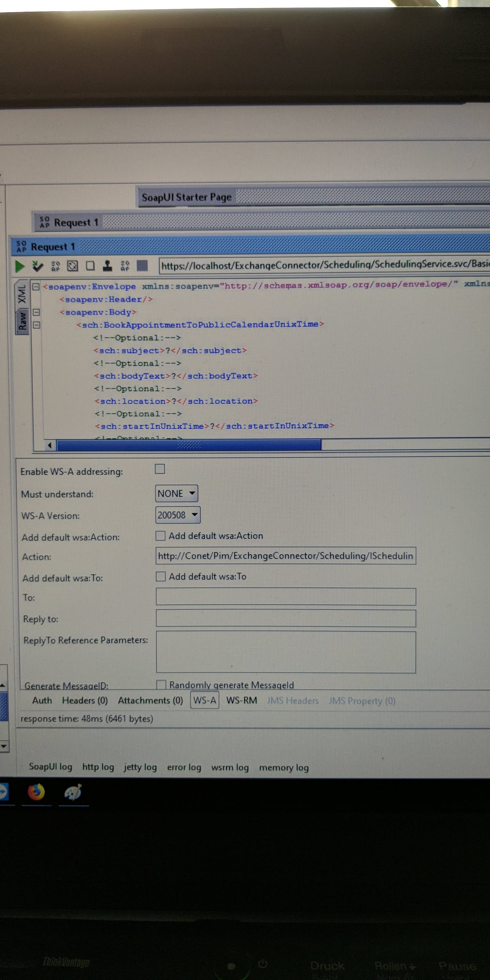Open the Must understand NONE dropdown
This screenshot has width=490, height=980.
tap(177, 493)
